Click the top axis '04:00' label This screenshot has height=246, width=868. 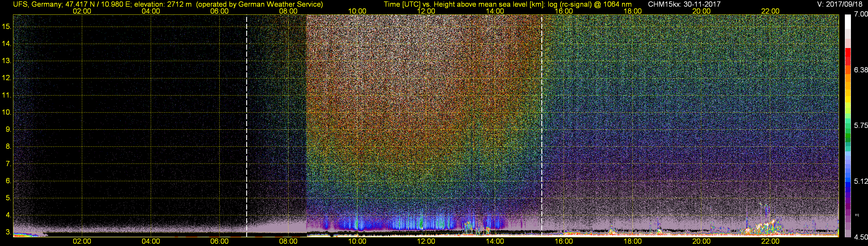tap(151, 11)
